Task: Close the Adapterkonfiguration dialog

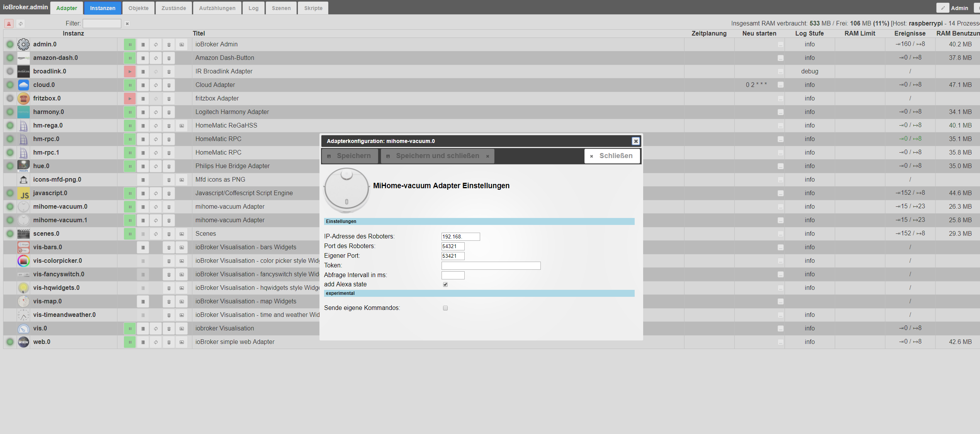Action: click(x=635, y=141)
